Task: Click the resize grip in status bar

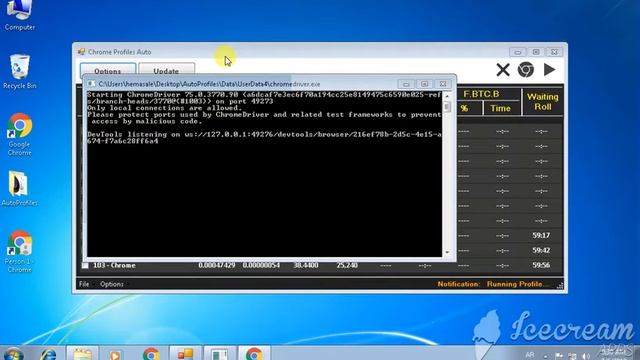Action: coord(560,286)
